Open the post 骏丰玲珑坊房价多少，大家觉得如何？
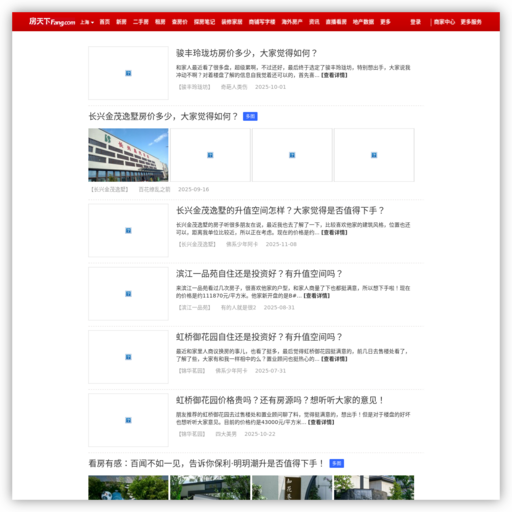Image resolution: width=512 pixels, height=512 pixels. pos(246,53)
